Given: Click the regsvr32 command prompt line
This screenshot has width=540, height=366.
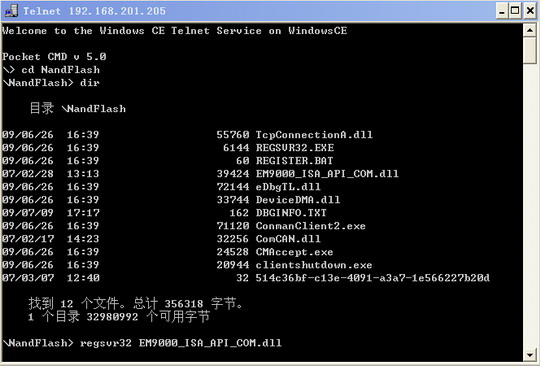Looking at the screenshot, I should pos(142,343).
